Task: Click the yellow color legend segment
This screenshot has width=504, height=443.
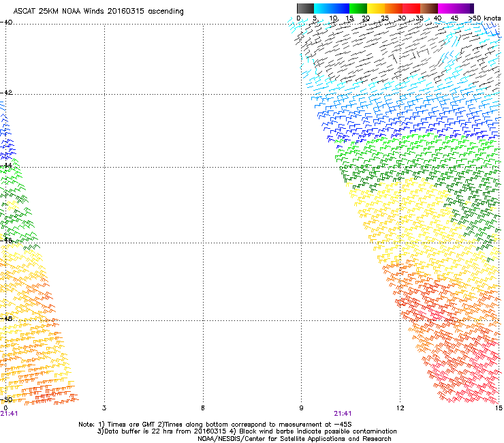Action: [x=376, y=8]
